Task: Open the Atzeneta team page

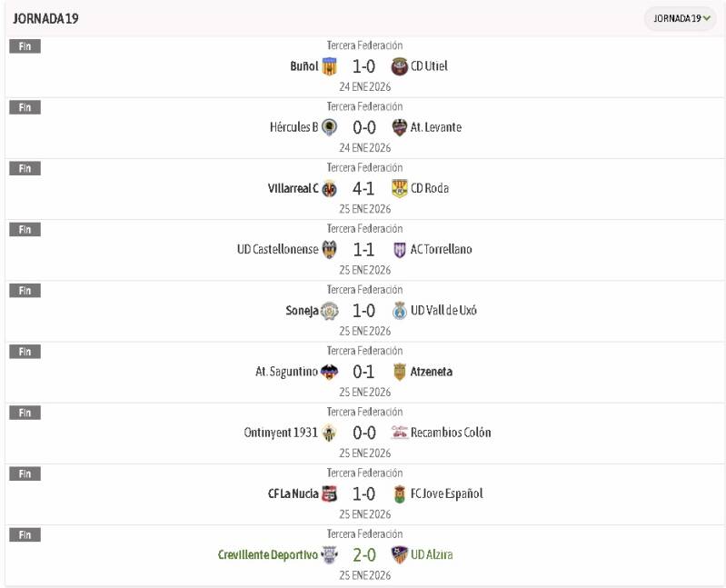Action: (x=431, y=372)
